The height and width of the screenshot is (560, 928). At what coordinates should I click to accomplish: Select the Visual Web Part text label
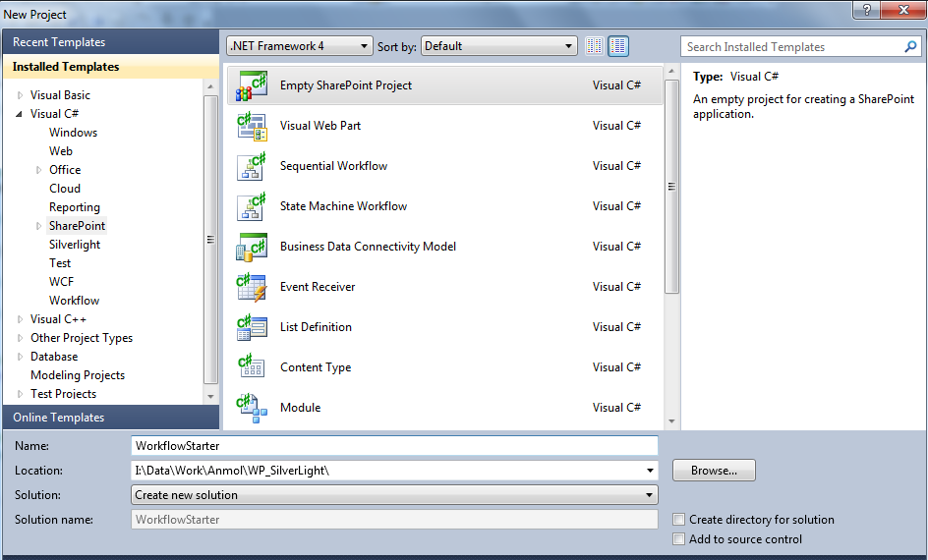(320, 126)
